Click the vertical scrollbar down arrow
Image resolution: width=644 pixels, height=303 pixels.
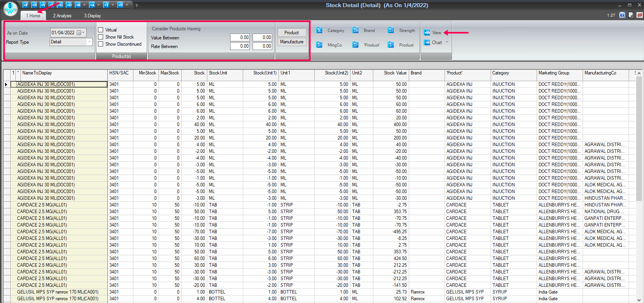point(639,300)
